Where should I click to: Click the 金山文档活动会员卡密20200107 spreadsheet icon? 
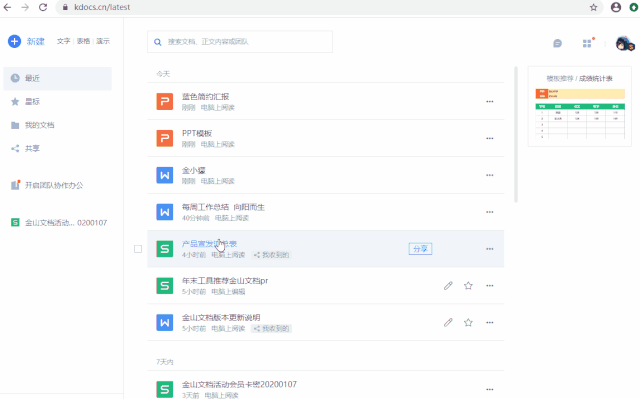click(x=165, y=389)
